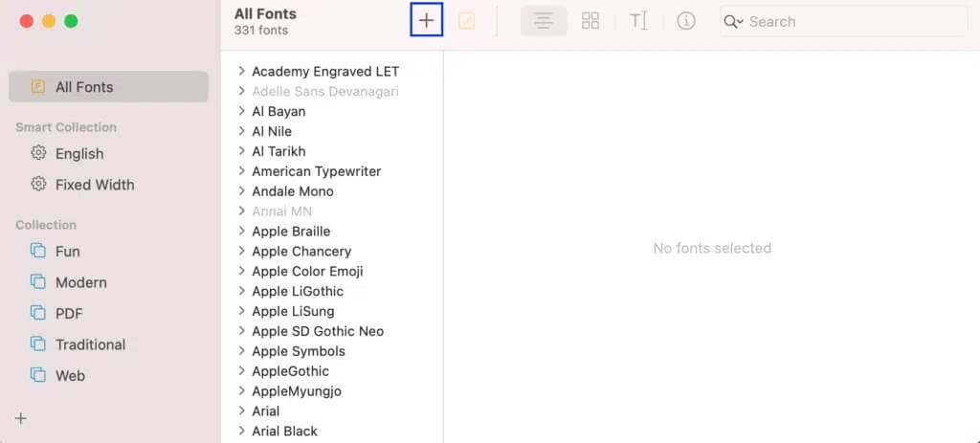Select the custom text preview icon
This screenshot has width=980, height=443.
click(638, 21)
